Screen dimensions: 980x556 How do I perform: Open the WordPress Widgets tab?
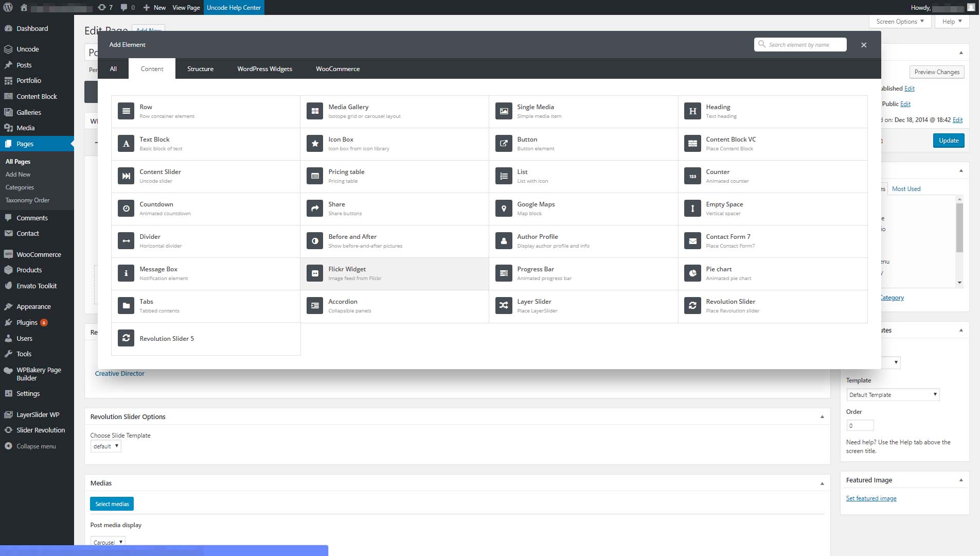pyautogui.click(x=264, y=68)
